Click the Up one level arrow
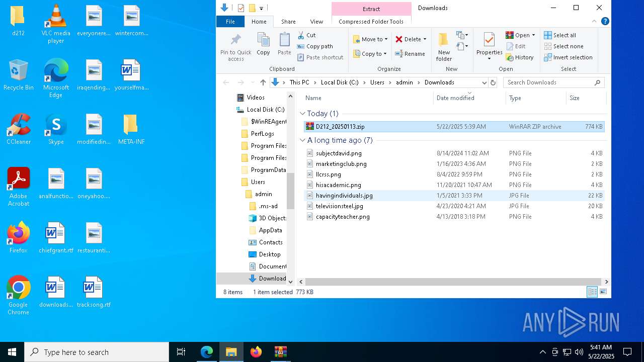The image size is (644, 362). (263, 82)
